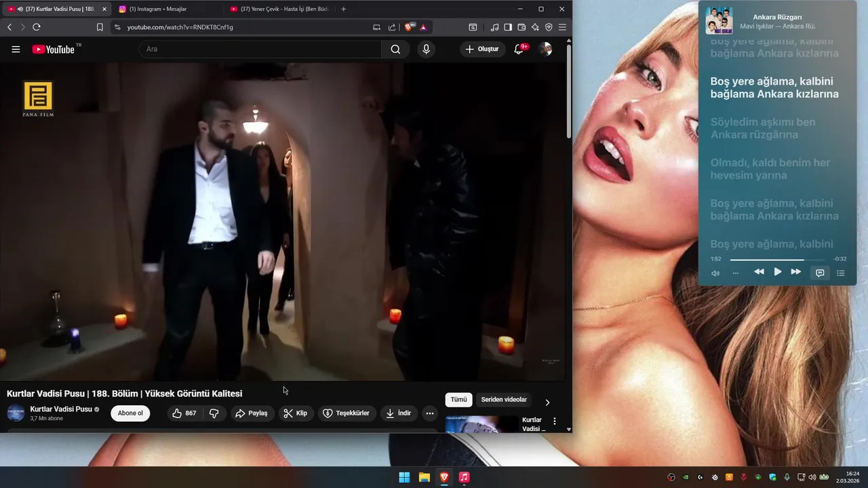Open the Apple Music taskbar icon
Image resolution: width=868 pixels, height=488 pixels.
(x=464, y=477)
